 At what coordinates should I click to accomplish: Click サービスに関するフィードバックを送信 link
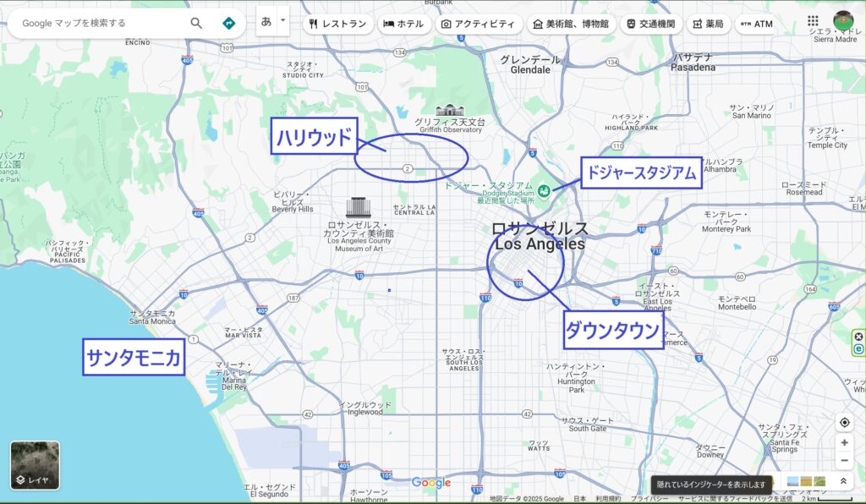(x=735, y=499)
